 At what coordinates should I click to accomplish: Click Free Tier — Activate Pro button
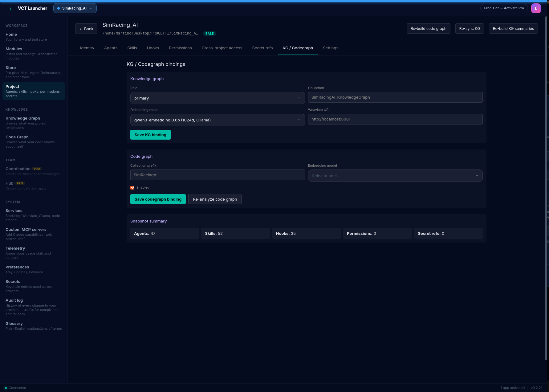504,8
